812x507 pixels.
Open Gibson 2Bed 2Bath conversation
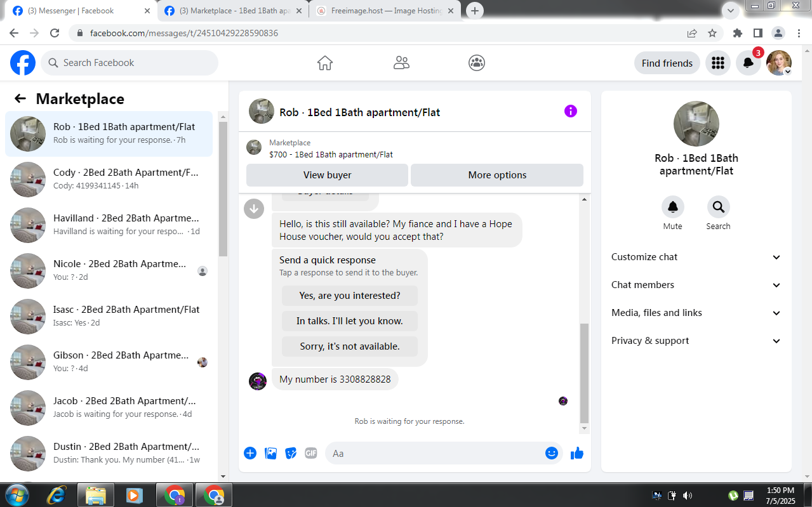109,362
